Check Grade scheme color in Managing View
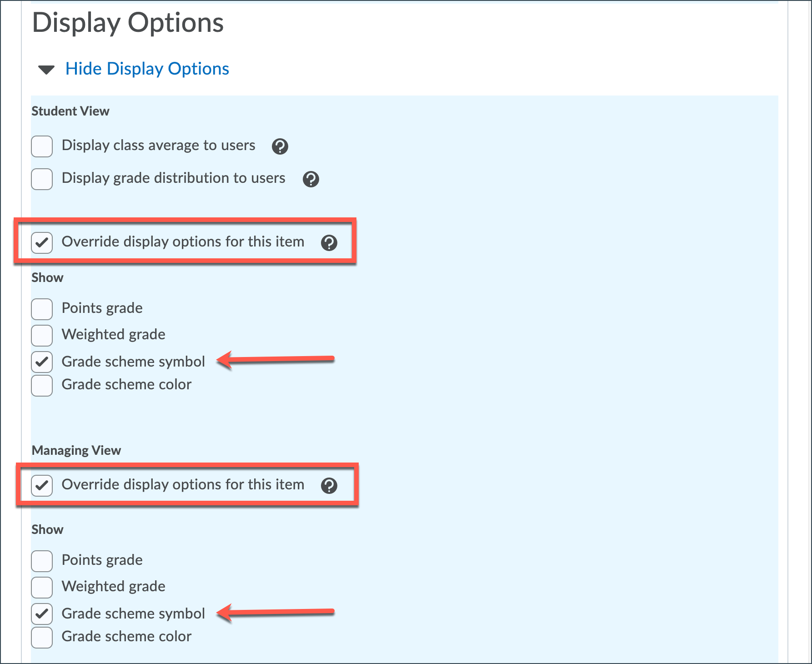Screen dimensions: 812x664 [42, 638]
